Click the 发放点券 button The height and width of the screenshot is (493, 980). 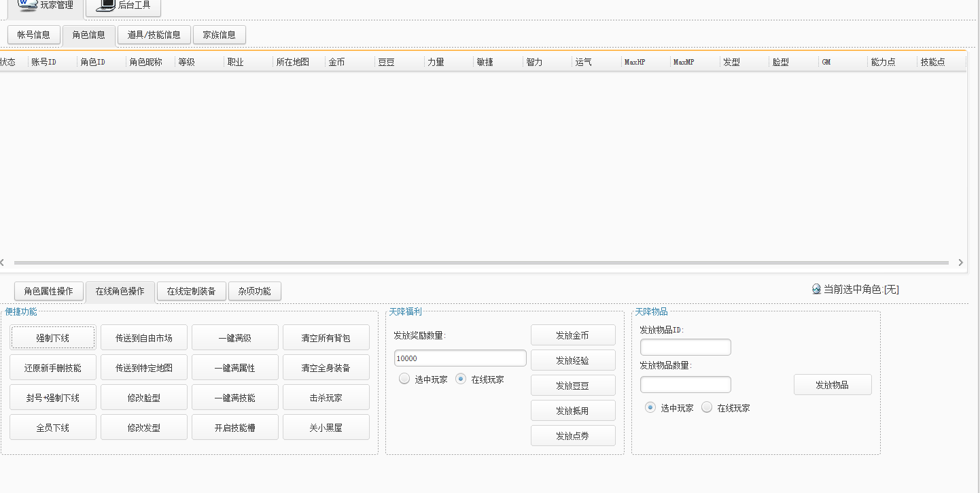(573, 436)
